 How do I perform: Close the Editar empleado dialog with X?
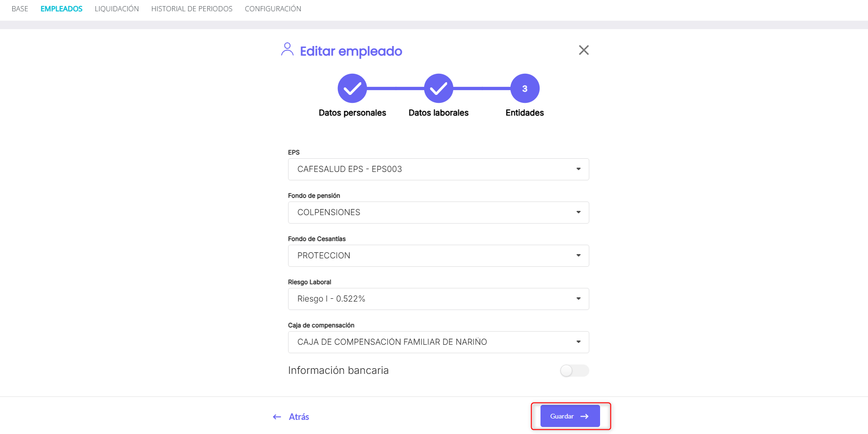tap(584, 50)
